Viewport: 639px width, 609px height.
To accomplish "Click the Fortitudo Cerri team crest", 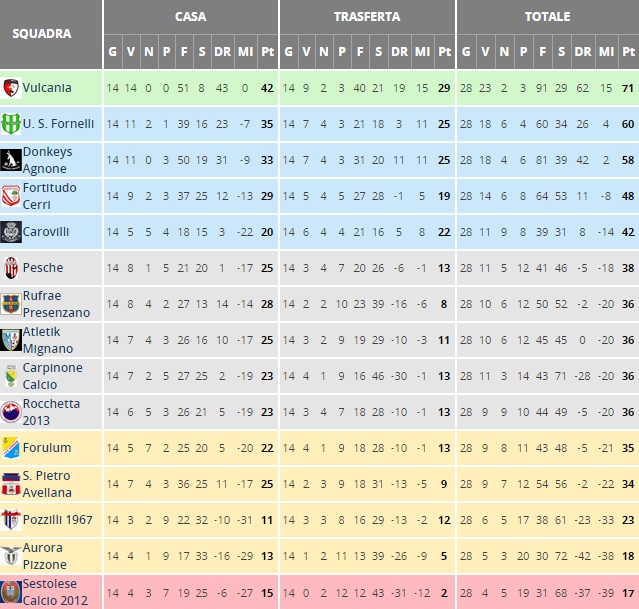I will pos(11,196).
